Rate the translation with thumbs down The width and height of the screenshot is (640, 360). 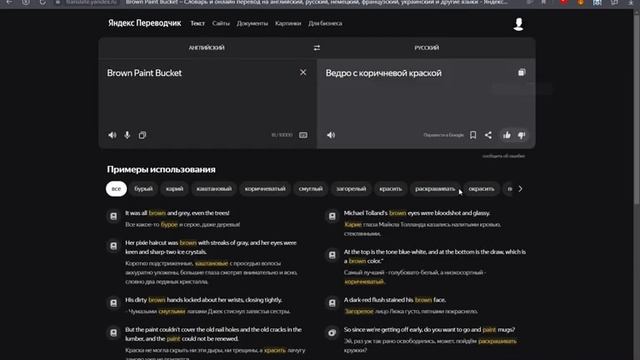pyautogui.click(x=522, y=135)
